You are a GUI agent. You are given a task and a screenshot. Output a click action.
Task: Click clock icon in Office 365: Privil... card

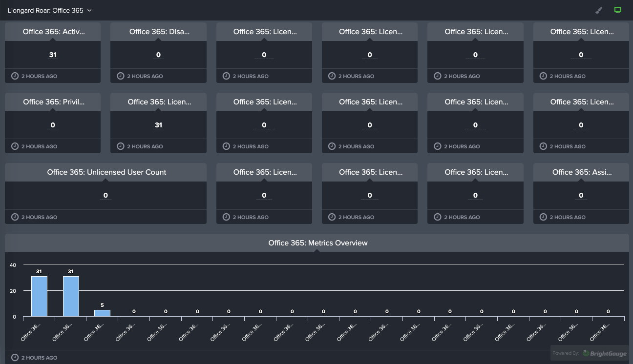[15, 146]
